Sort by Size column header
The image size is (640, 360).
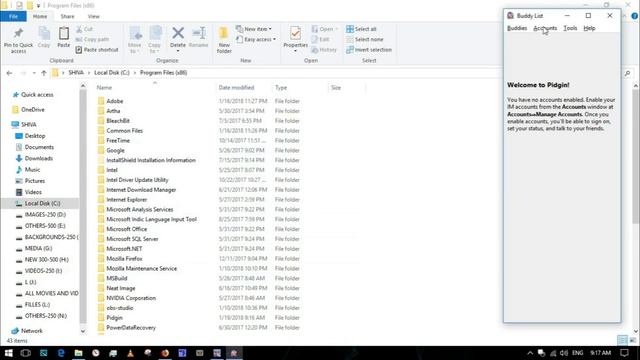(336, 87)
